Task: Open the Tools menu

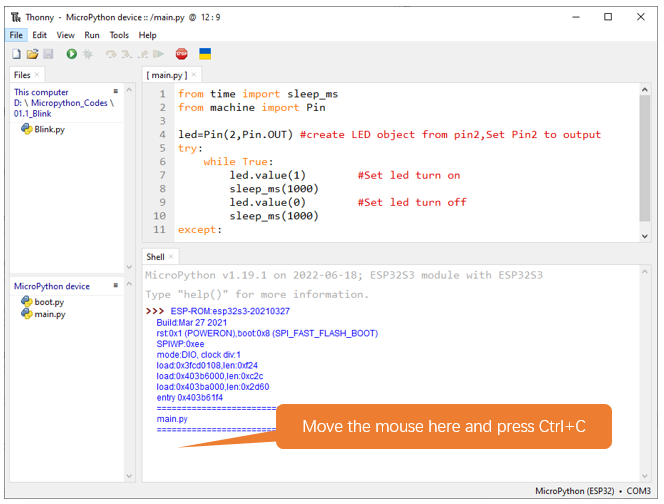Action: (x=119, y=35)
